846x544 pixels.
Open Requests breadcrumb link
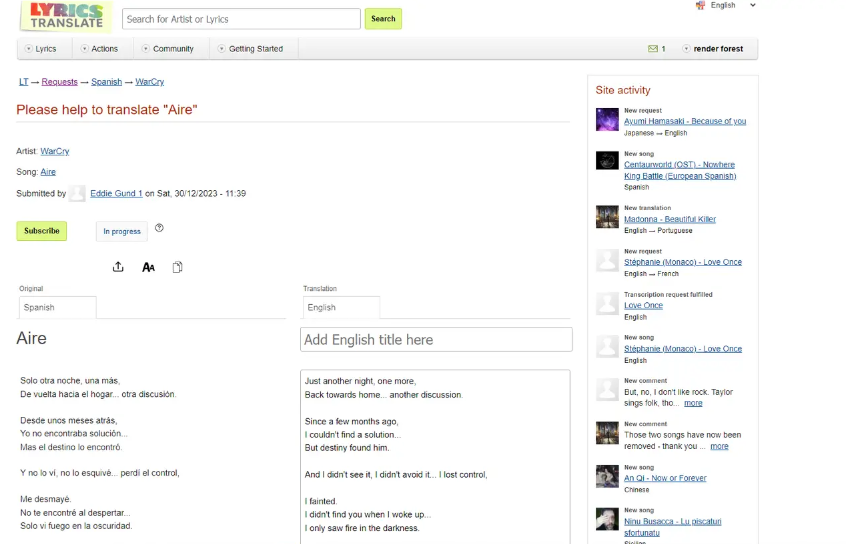point(59,82)
